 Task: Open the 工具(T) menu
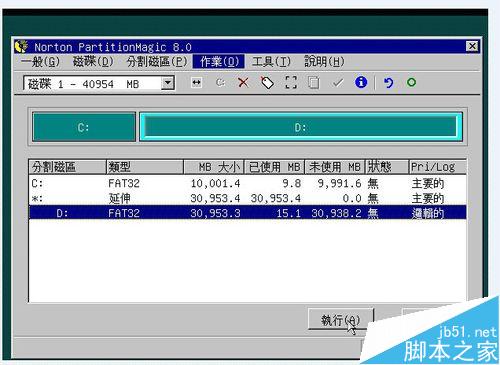[x=271, y=62]
